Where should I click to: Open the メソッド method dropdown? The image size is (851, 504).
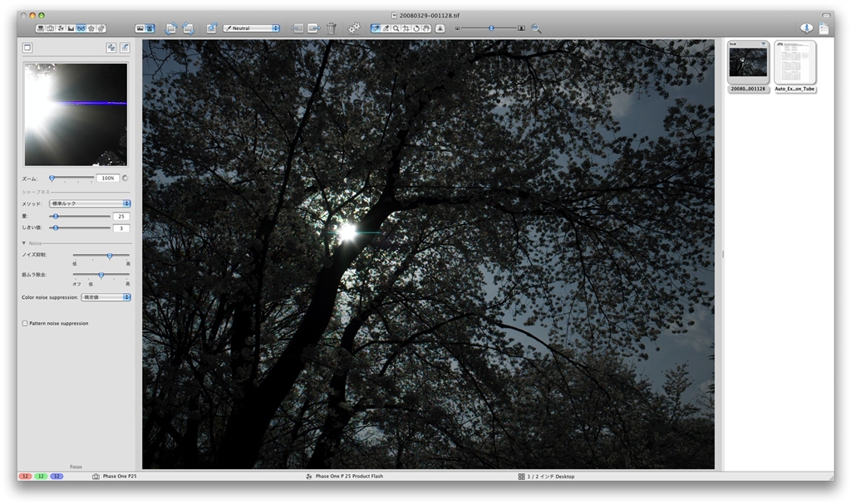coord(90,203)
